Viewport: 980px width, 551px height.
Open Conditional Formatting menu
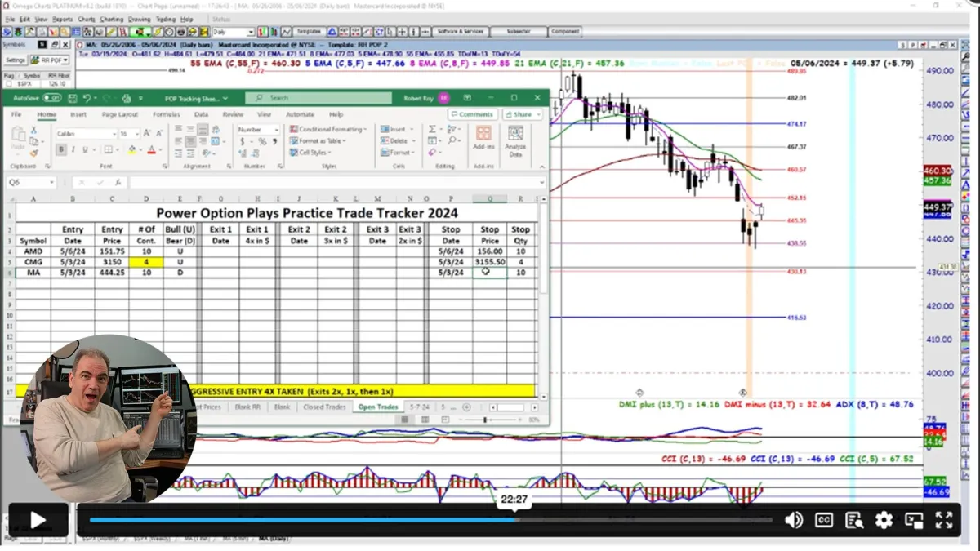328,130
